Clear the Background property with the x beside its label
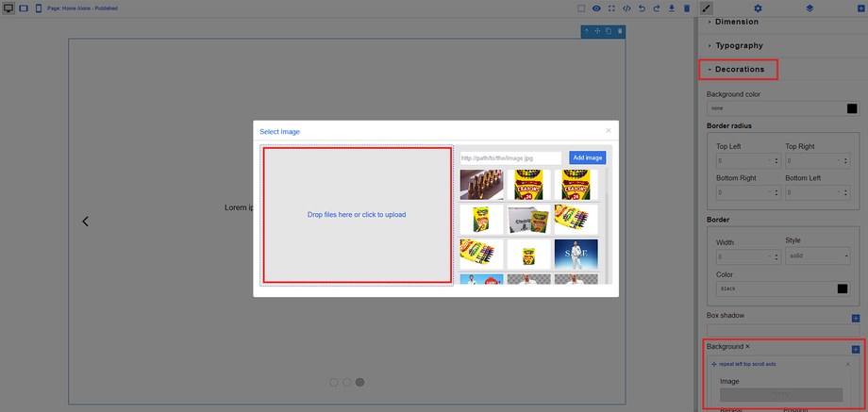 tap(747, 346)
